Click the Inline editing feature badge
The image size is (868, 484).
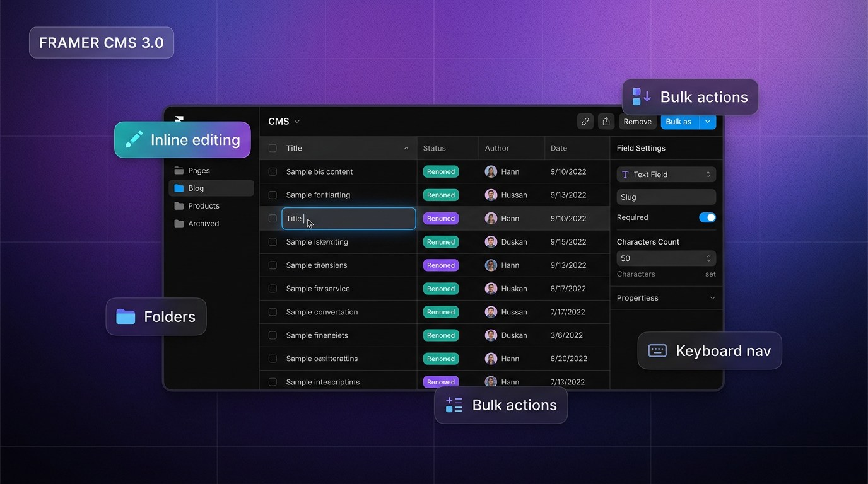coord(182,140)
